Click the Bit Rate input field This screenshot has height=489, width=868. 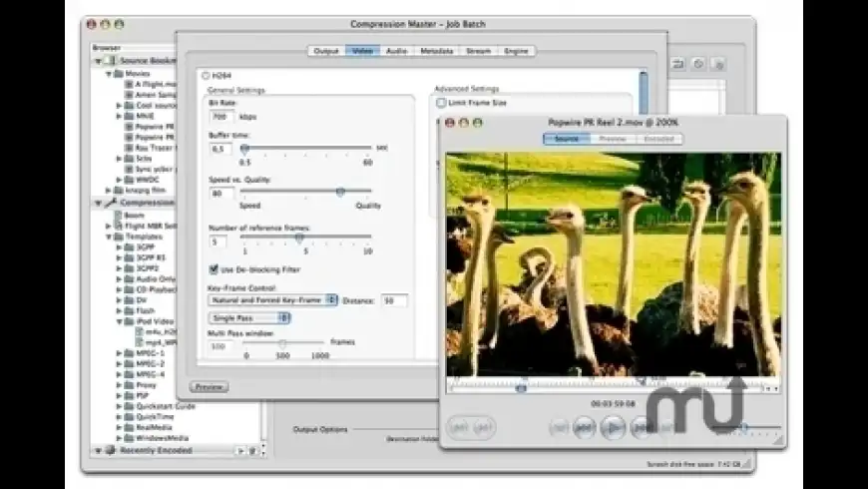tap(220, 117)
